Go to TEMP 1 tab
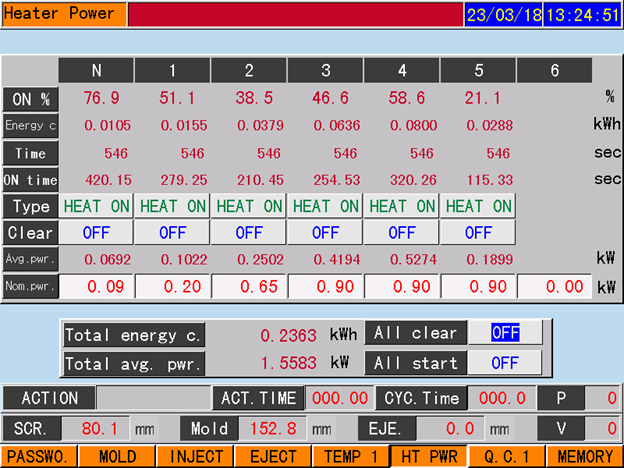Screen dimensions: 624x468 tap(350, 457)
